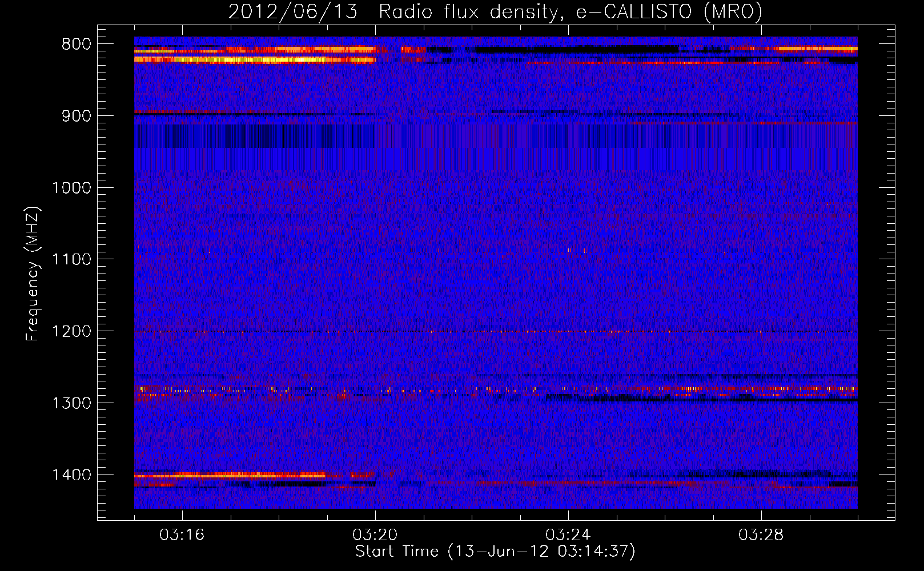Click the 03:20 time tick label
The width and height of the screenshot is (924, 571).
pos(375,535)
